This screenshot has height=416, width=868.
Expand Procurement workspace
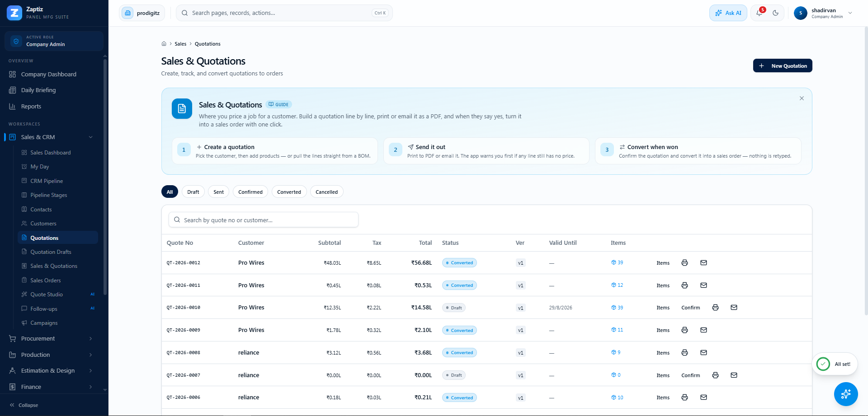click(52, 339)
